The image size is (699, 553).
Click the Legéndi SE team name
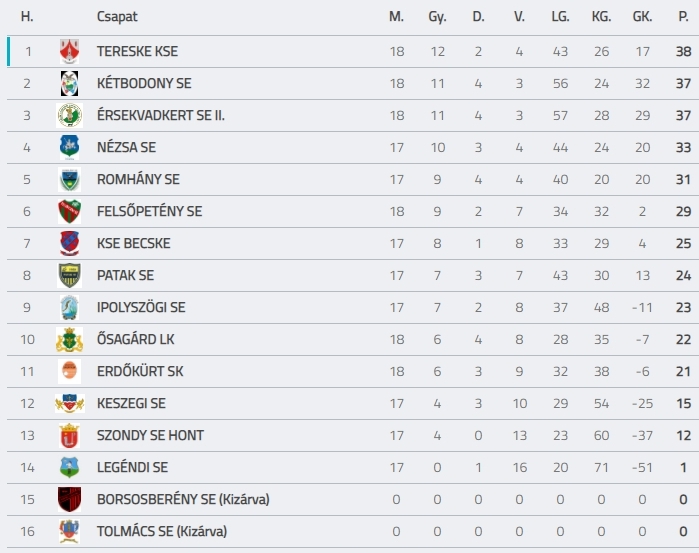[x=132, y=467]
